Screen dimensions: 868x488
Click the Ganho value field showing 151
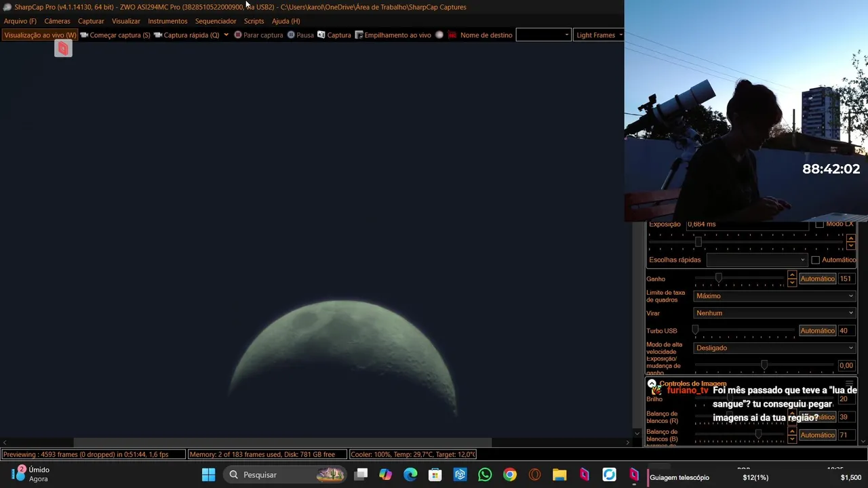point(846,279)
